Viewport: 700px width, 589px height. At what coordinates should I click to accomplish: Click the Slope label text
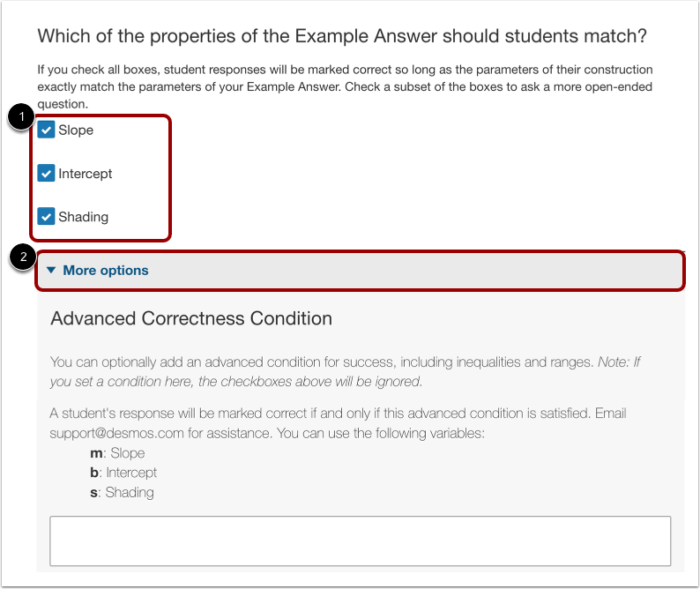[76, 130]
